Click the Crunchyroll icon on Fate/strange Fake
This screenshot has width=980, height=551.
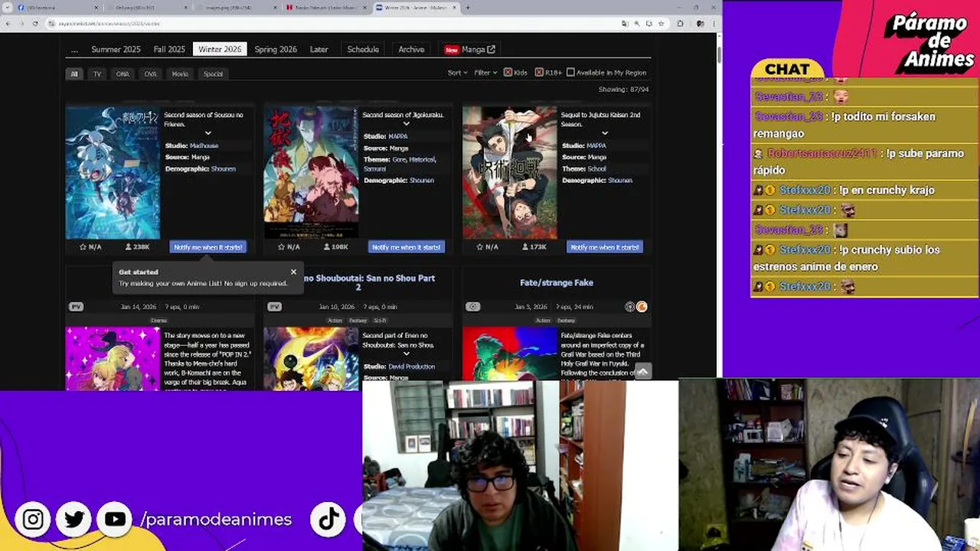pyautogui.click(x=642, y=307)
